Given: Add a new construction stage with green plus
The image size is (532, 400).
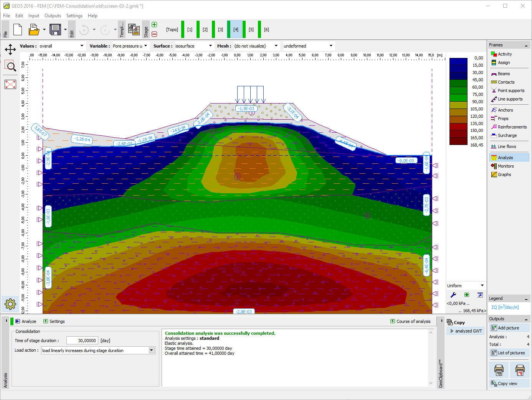Looking at the screenshot, I should tap(154, 24).
